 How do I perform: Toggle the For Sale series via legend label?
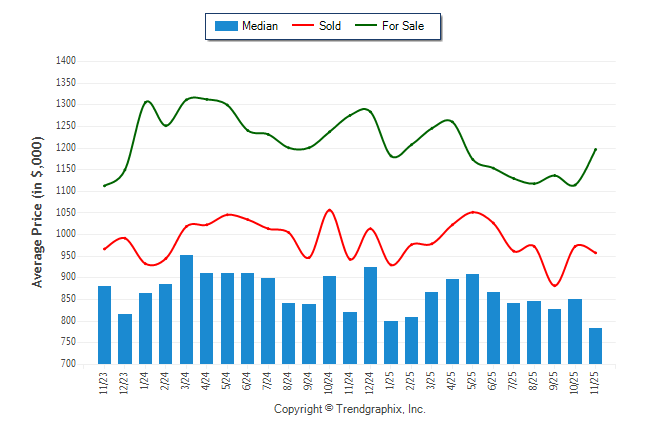403,26
